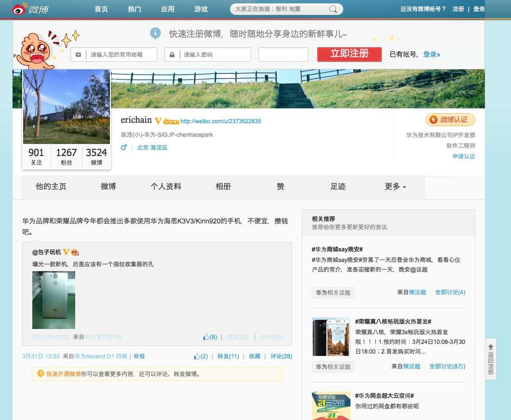Click the @包子玩机 username

point(47,252)
